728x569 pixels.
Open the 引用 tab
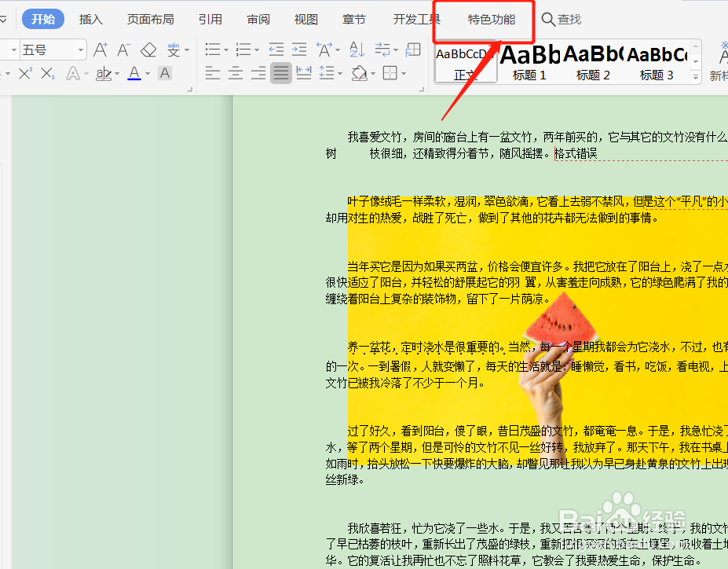coord(210,19)
